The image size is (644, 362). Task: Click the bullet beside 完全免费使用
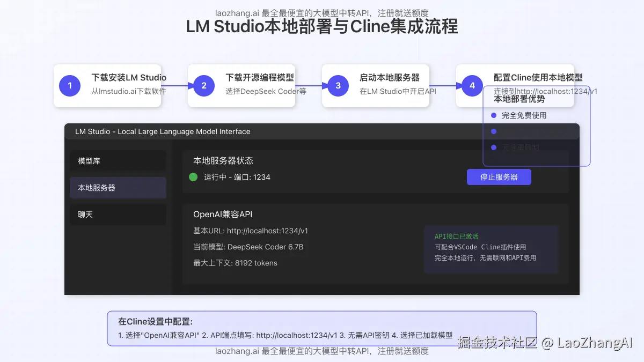tap(494, 115)
